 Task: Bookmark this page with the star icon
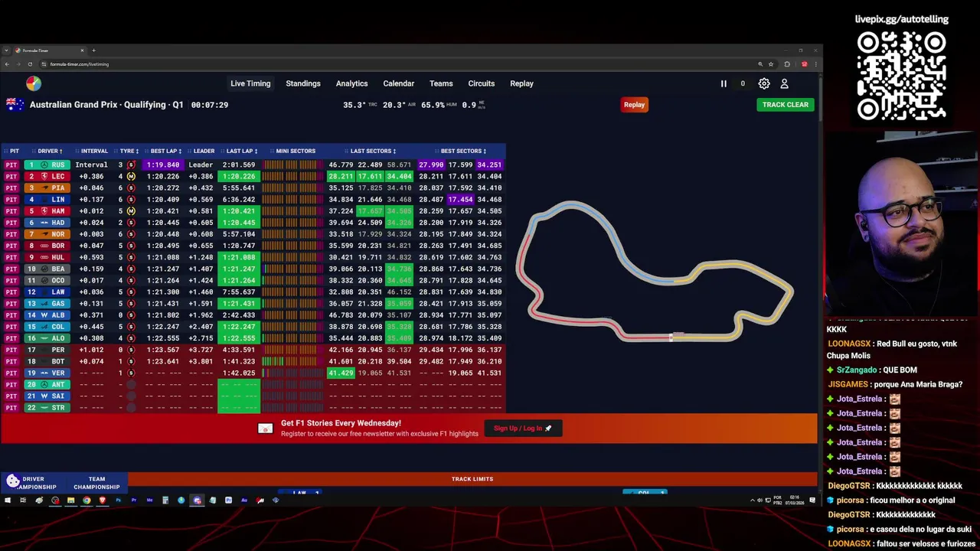(x=771, y=64)
